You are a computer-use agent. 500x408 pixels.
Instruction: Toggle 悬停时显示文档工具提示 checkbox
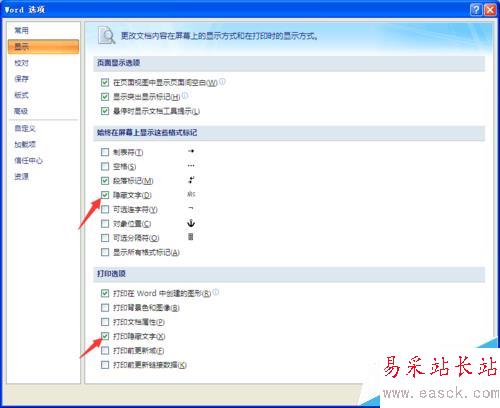point(105,111)
